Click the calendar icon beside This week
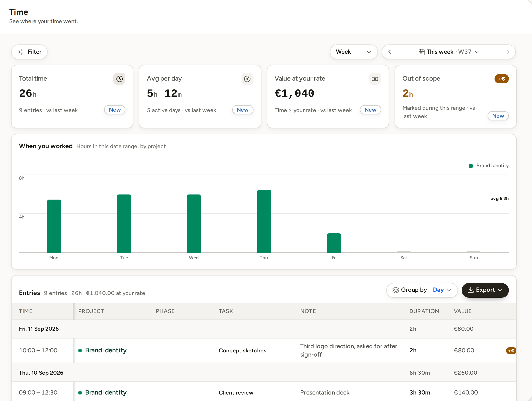This screenshot has width=532, height=401. pyautogui.click(x=422, y=52)
